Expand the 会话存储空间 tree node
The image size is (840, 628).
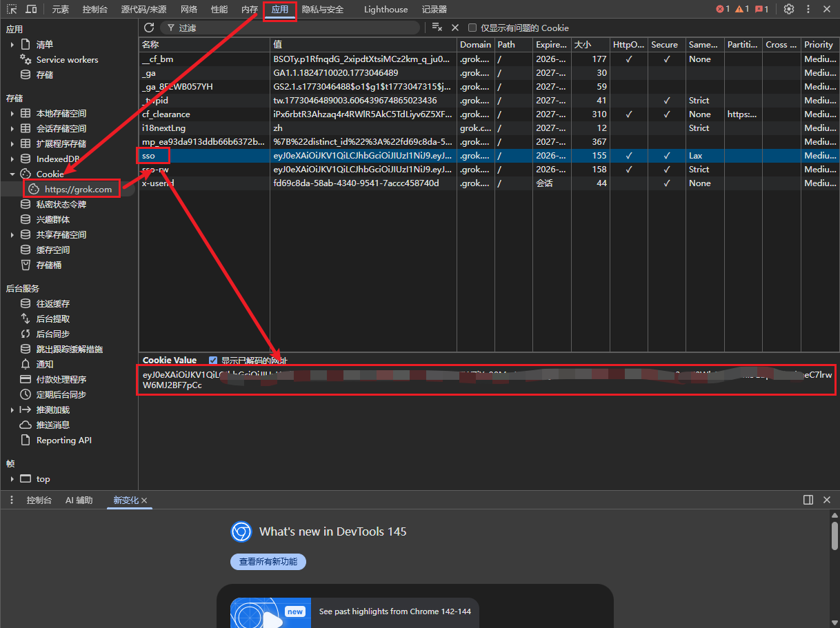[x=12, y=128]
